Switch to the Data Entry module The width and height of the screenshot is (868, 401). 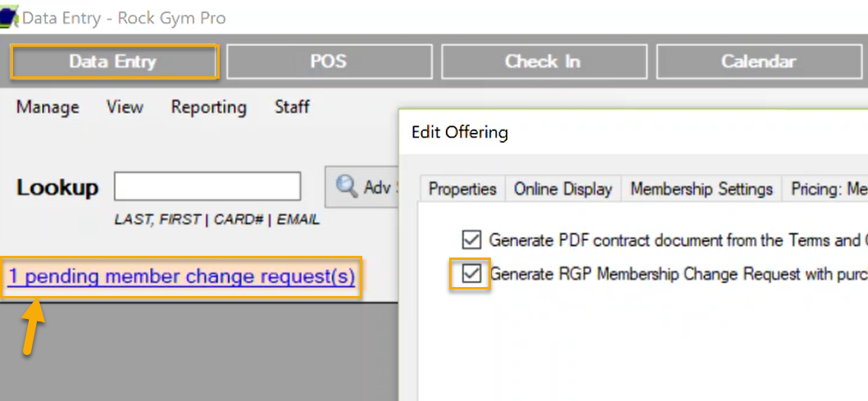tap(113, 62)
